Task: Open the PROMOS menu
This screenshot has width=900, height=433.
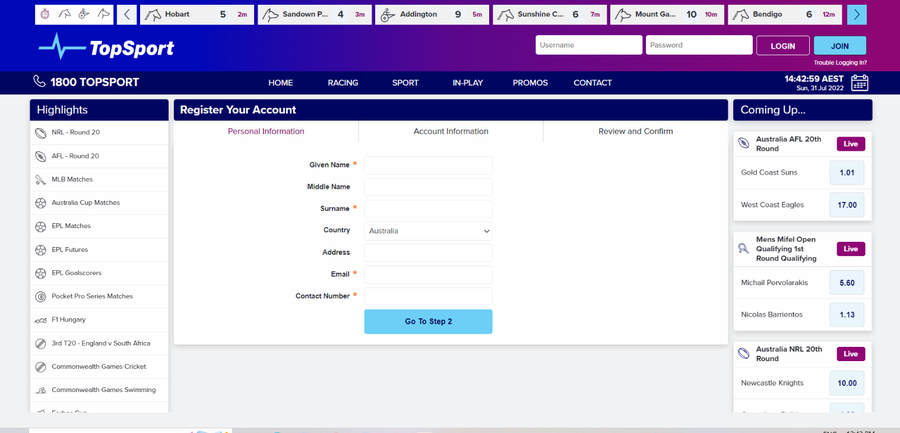Action: click(x=530, y=83)
